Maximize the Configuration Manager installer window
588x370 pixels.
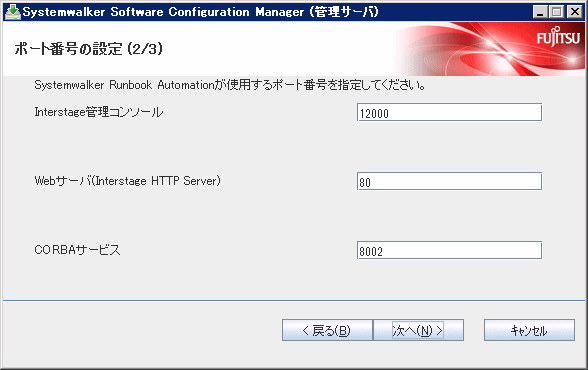(x=557, y=12)
